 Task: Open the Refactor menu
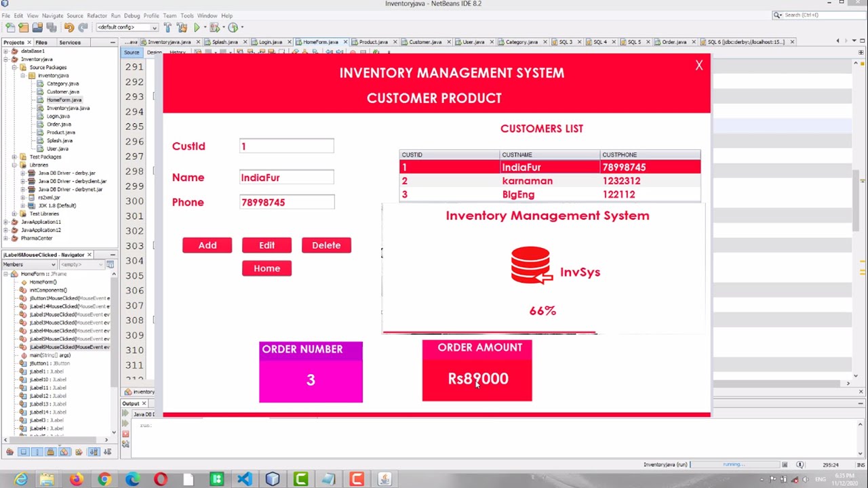[96, 16]
